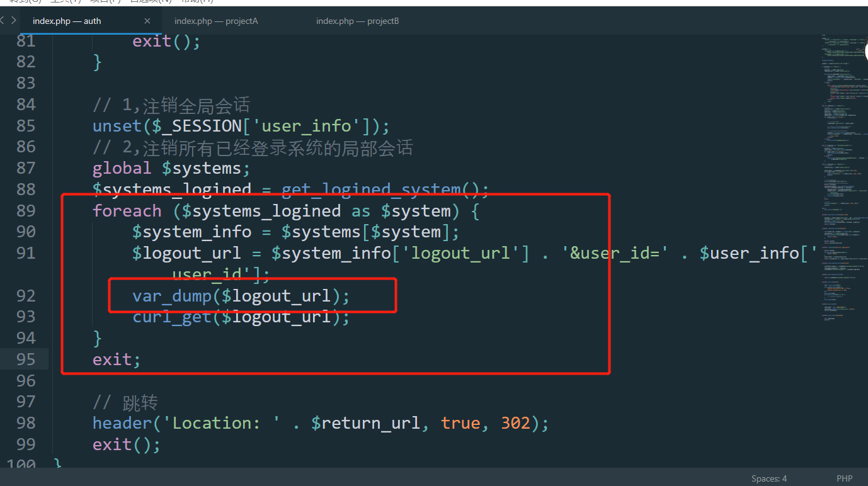
Task: Switch to index.php — projectA tab
Action: (x=216, y=21)
